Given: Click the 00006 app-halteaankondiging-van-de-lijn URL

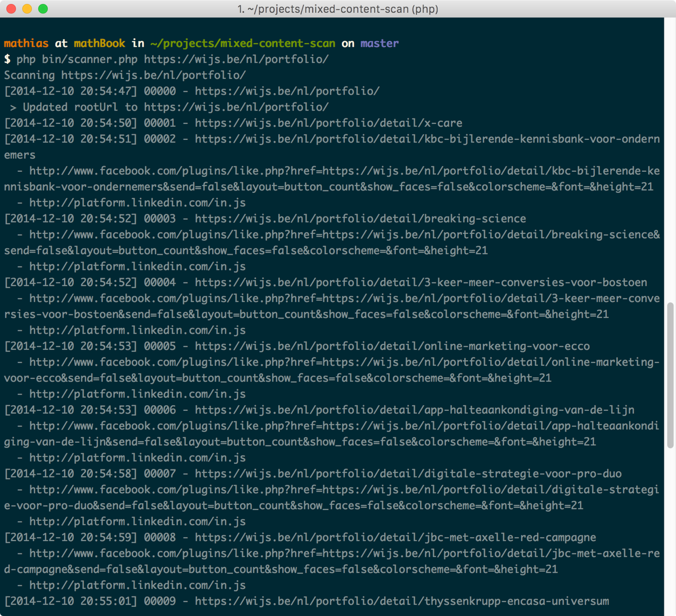Looking at the screenshot, I should pyautogui.click(x=415, y=410).
